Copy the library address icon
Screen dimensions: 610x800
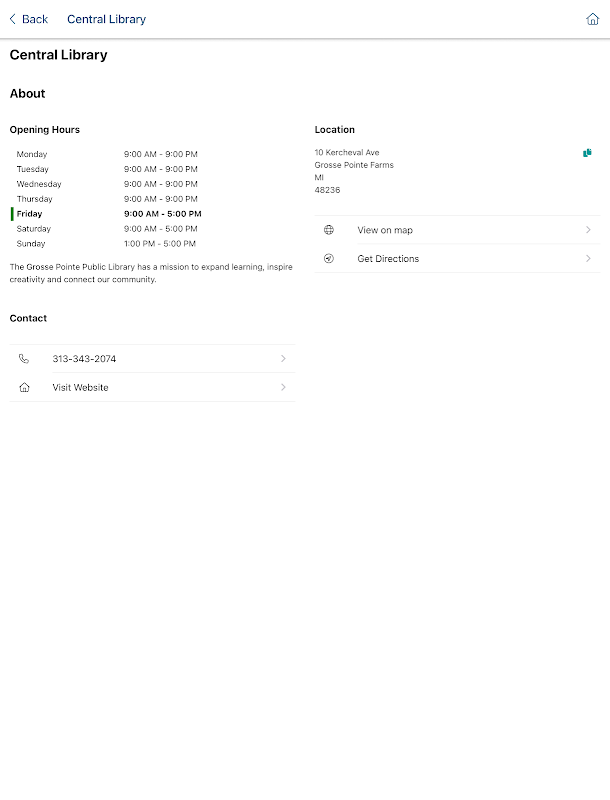pos(588,153)
